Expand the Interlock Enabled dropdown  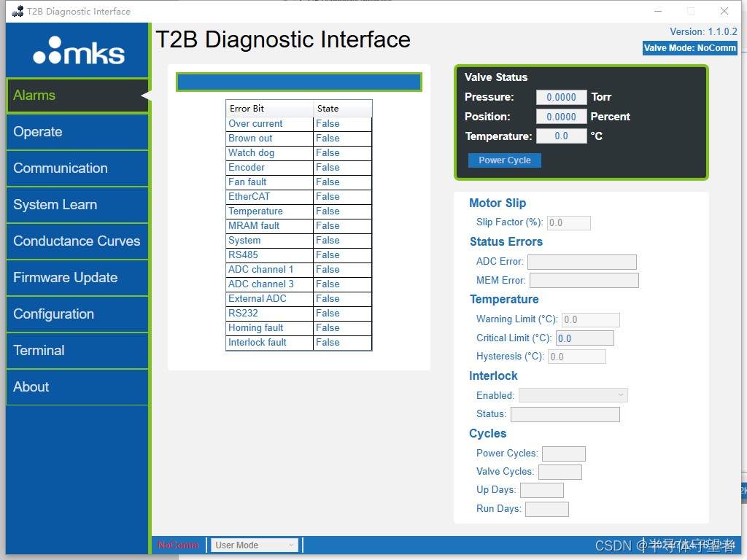[x=573, y=395]
